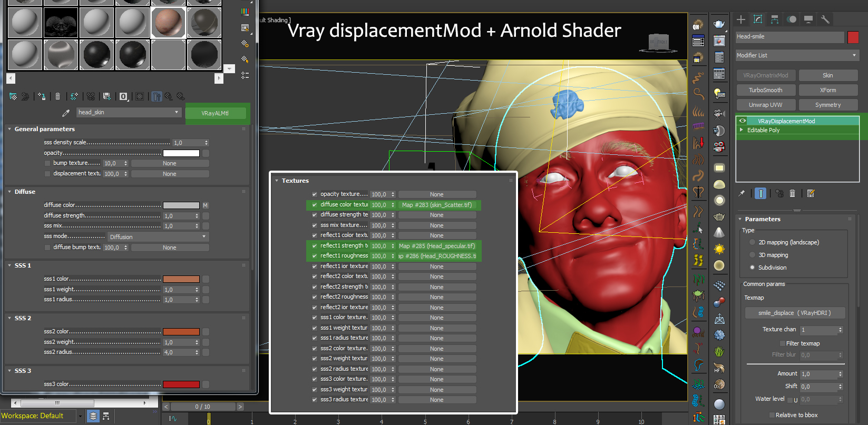This screenshot has width=868, height=425.
Task: Click the Reset Map/Mtl trash icon in material editor
Action: [58, 96]
